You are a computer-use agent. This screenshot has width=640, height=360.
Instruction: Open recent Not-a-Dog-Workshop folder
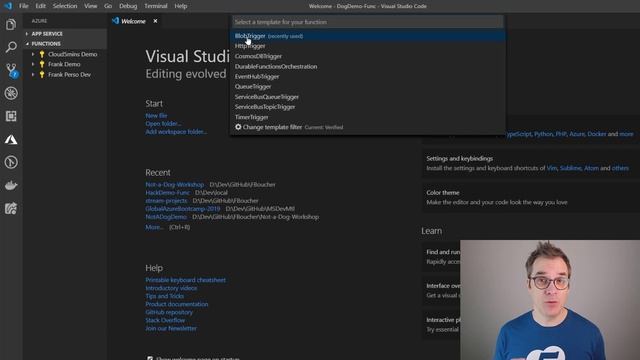pyautogui.click(x=174, y=184)
